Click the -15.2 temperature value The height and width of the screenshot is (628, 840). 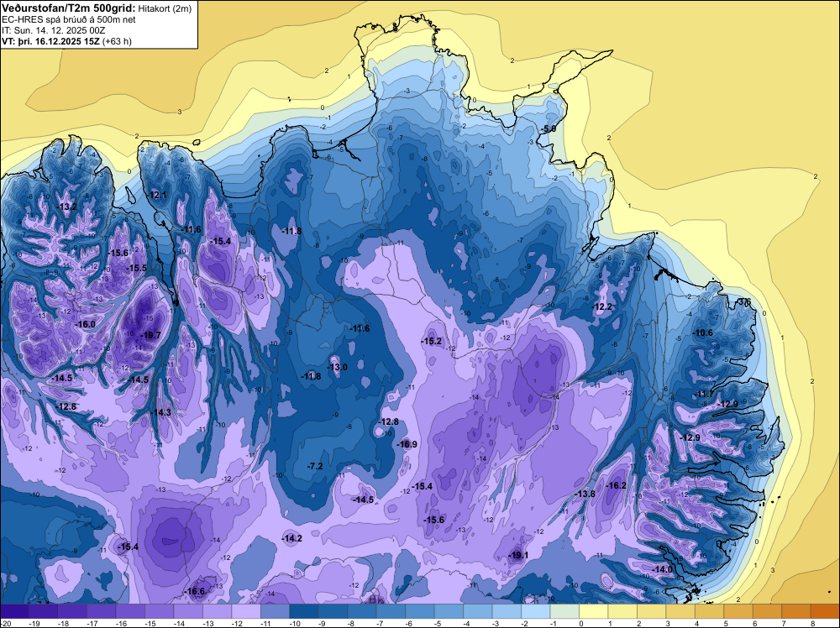(x=431, y=342)
